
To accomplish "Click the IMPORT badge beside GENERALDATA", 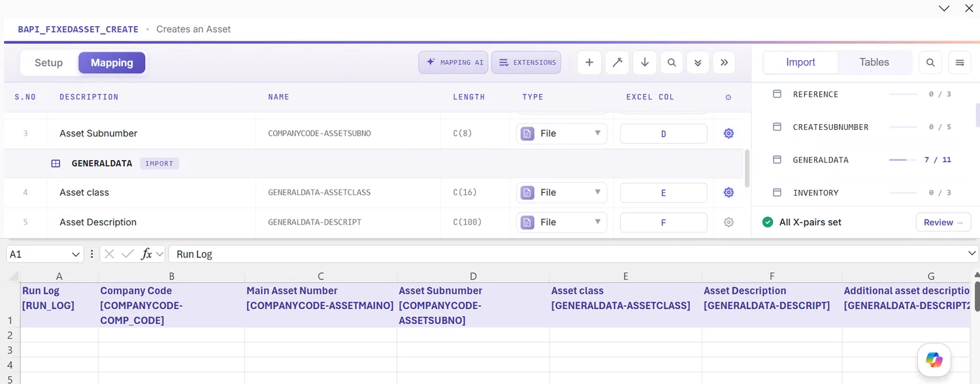I will click(159, 163).
